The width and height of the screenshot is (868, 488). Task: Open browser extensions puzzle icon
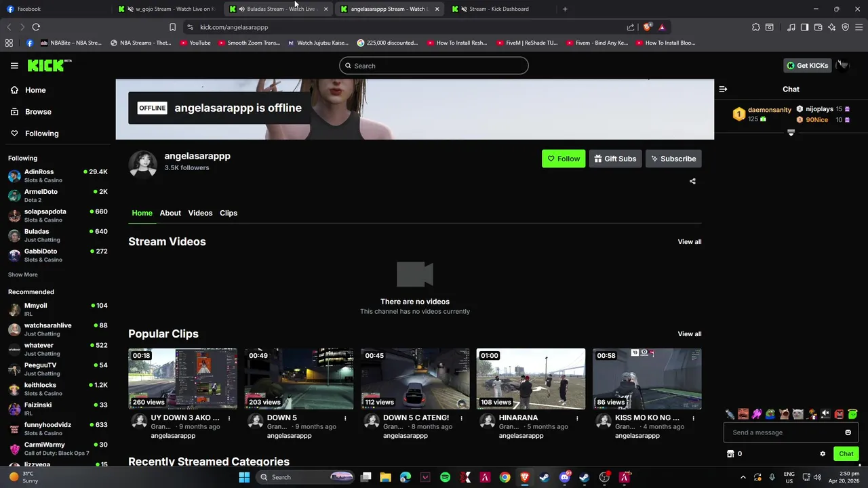(x=755, y=27)
